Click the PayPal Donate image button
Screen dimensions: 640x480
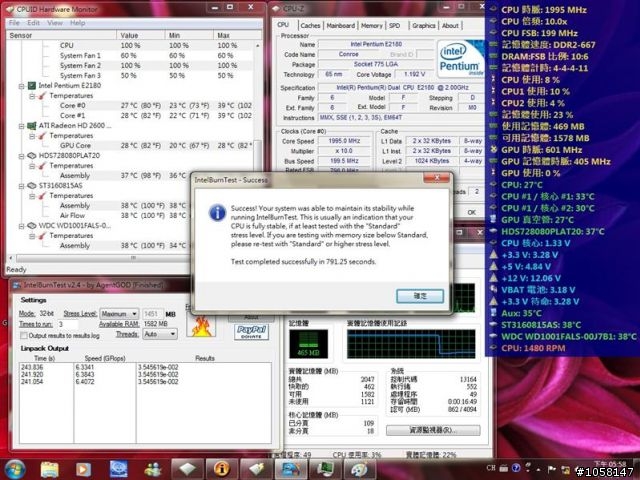251,332
